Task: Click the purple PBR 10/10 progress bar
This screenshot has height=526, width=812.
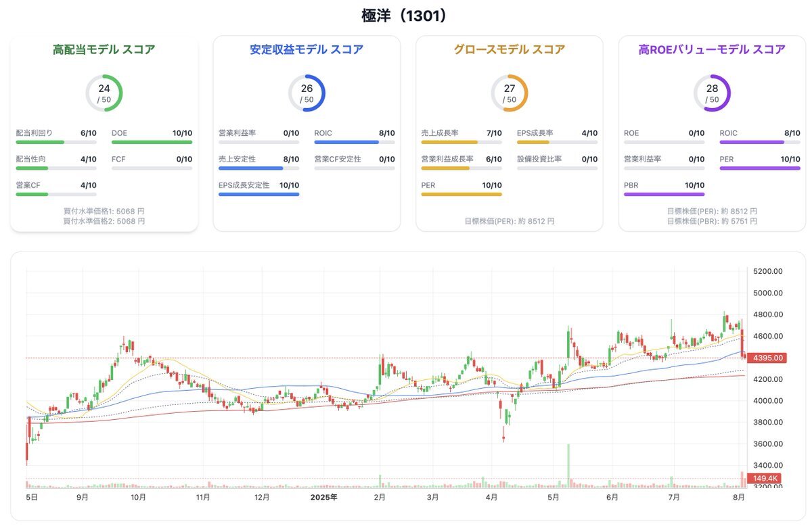Action: (x=664, y=194)
